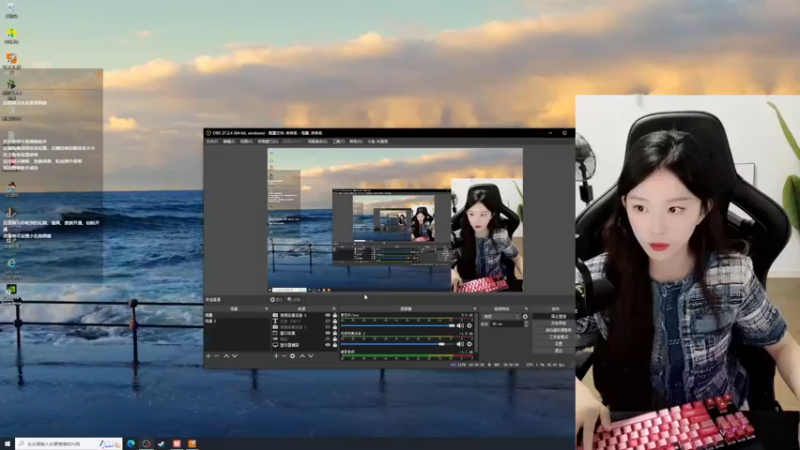Click the audio mixer vertical scrollbar

[x=476, y=332]
